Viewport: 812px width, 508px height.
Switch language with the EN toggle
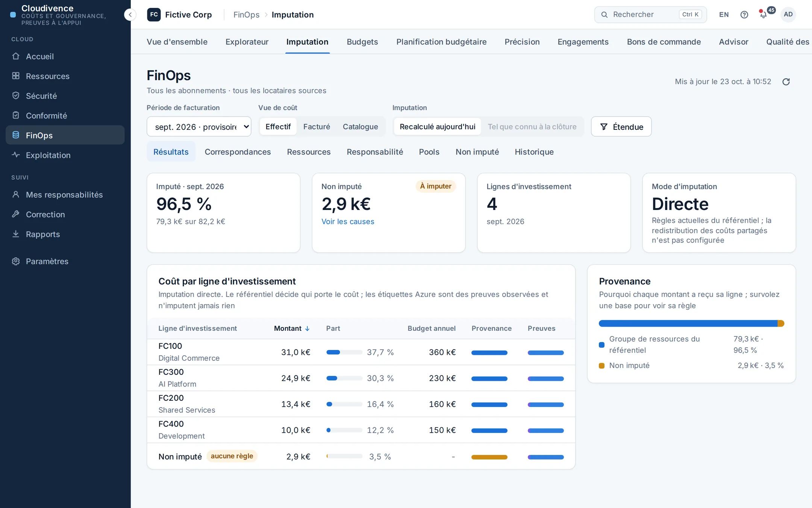pyautogui.click(x=724, y=15)
